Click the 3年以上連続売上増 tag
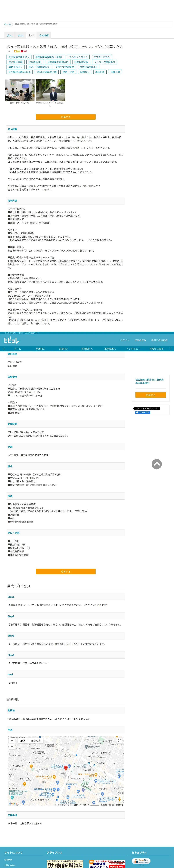This screenshot has width=174, height=868. tap(47, 72)
